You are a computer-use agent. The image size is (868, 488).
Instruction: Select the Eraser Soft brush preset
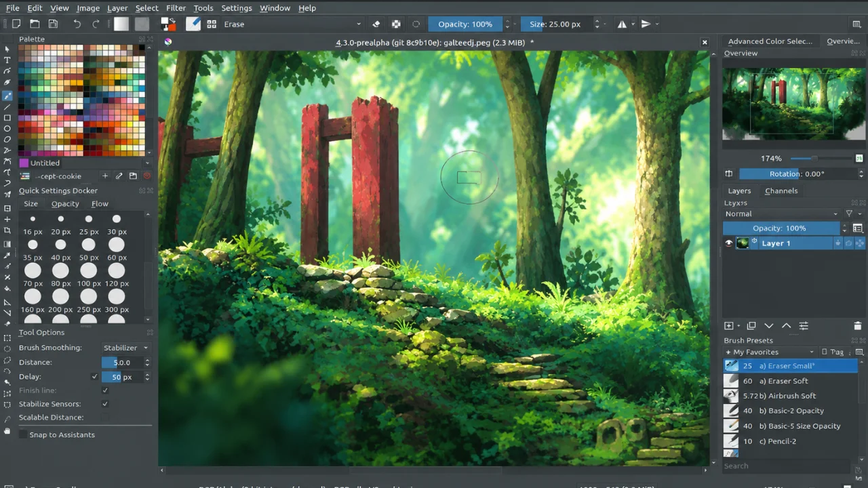pos(791,381)
